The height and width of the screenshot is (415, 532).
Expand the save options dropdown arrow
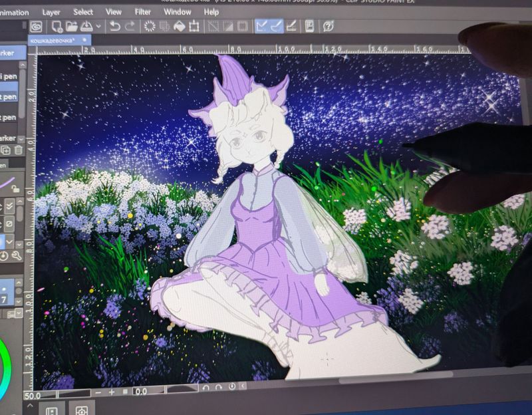pos(99,27)
